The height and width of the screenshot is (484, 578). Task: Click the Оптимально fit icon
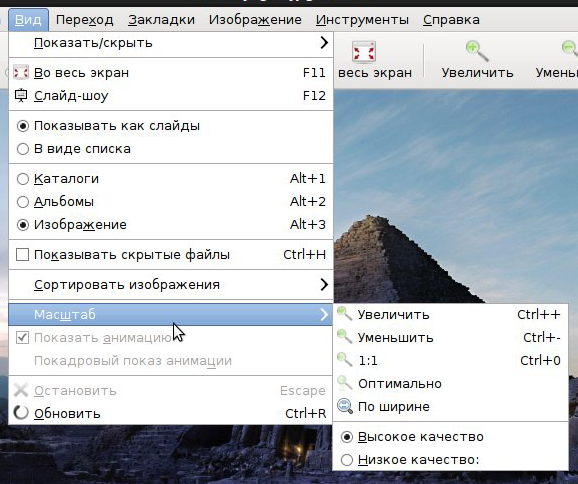[x=345, y=383]
